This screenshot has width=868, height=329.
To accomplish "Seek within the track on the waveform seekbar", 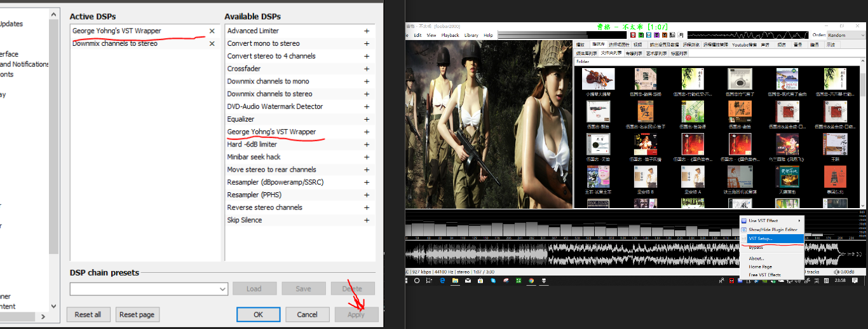I will [x=572, y=255].
